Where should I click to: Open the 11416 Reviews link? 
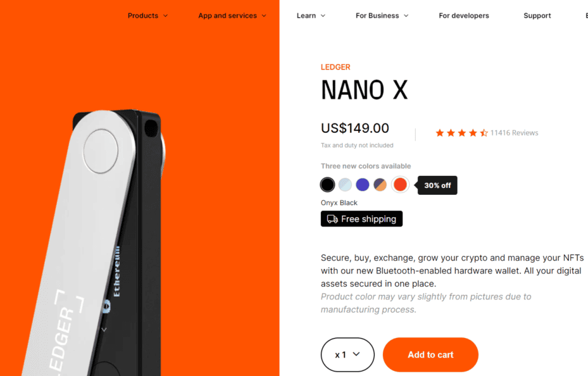[514, 133]
